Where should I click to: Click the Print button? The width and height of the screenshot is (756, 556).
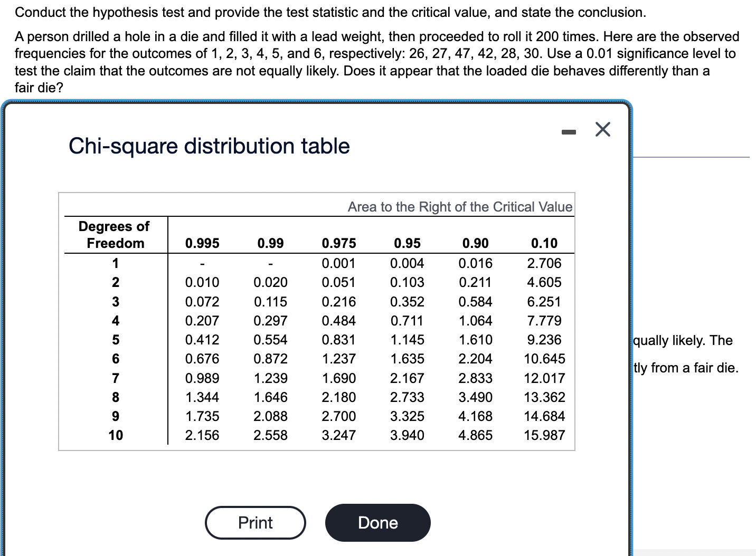(256, 523)
